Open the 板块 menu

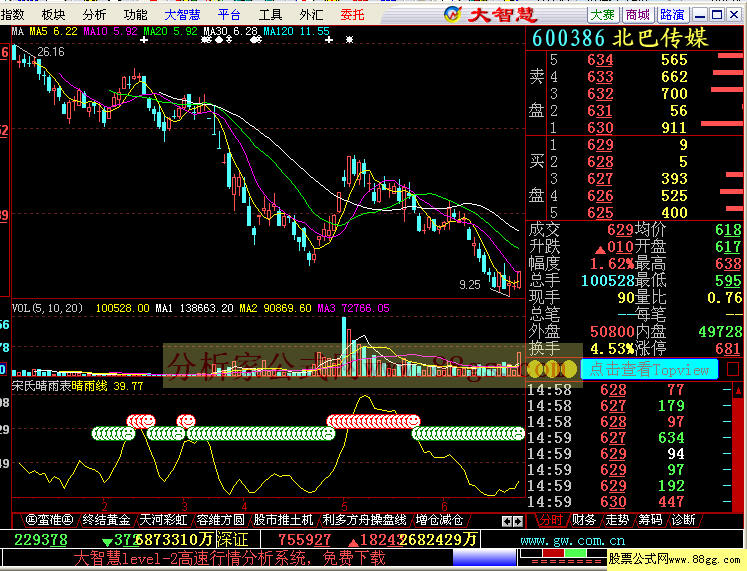[x=53, y=15]
